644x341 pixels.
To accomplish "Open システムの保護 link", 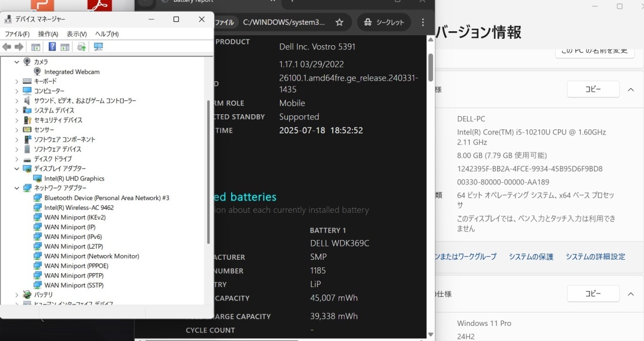I will pos(531,256).
